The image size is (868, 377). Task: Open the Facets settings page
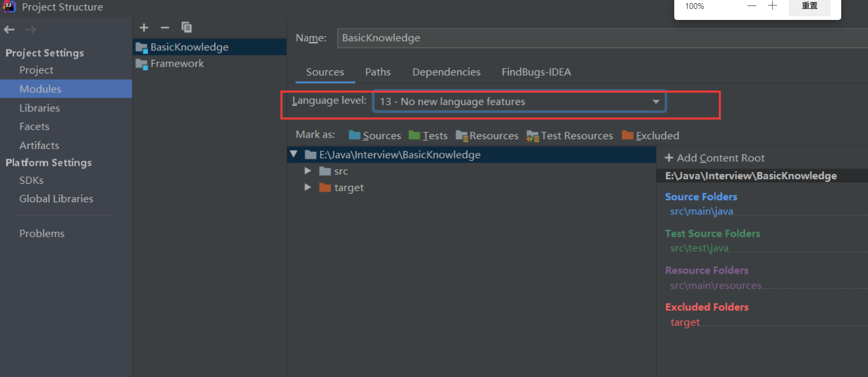34,127
